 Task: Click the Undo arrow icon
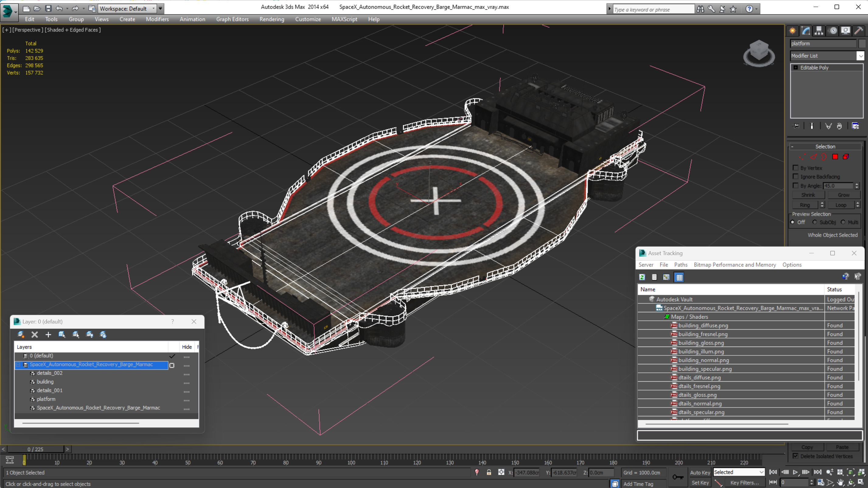(59, 9)
